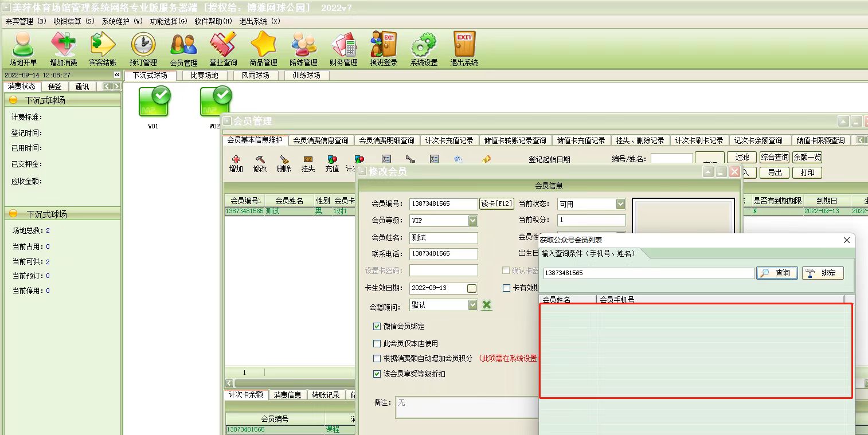Open 财务管理 calculator icon
The image size is (868, 435).
(x=343, y=49)
